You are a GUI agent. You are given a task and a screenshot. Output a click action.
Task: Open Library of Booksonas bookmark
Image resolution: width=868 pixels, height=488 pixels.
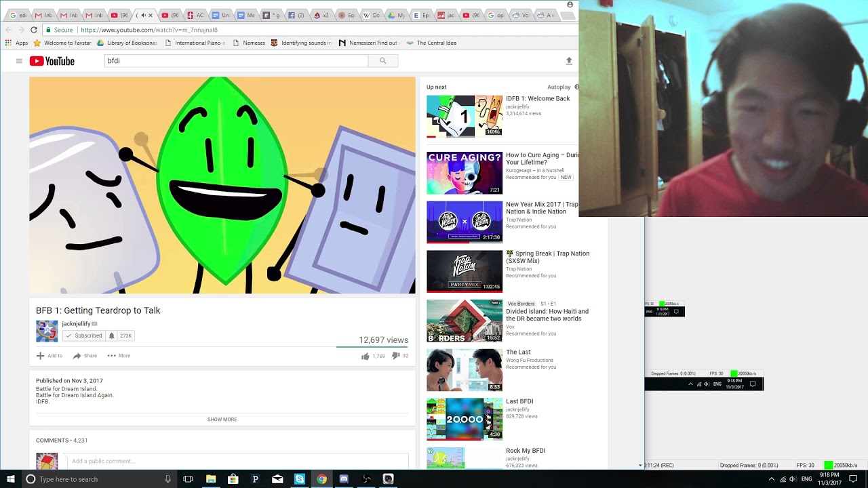[127, 43]
